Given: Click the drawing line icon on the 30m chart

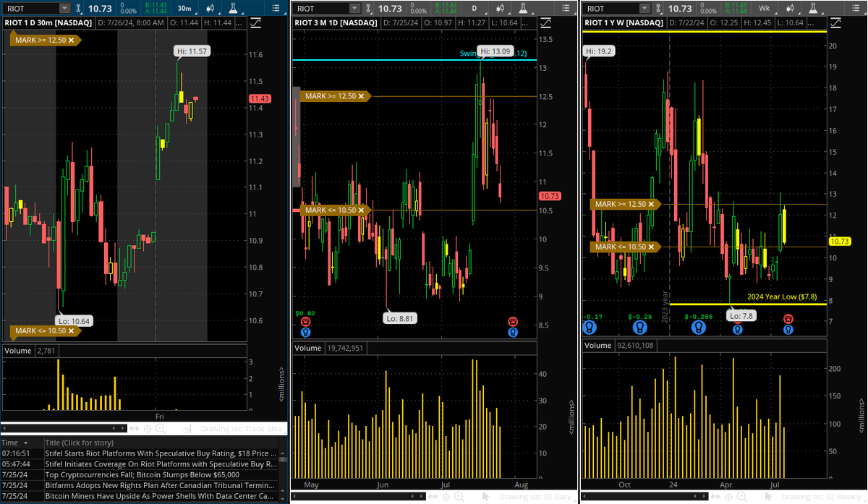Looking at the screenshot, I should tap(256, 23).
